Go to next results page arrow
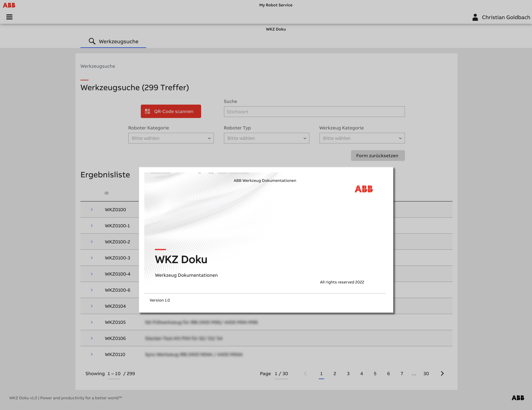Image resolution: width=532 pixels, height=410 pixels. (x=442, y=373)
